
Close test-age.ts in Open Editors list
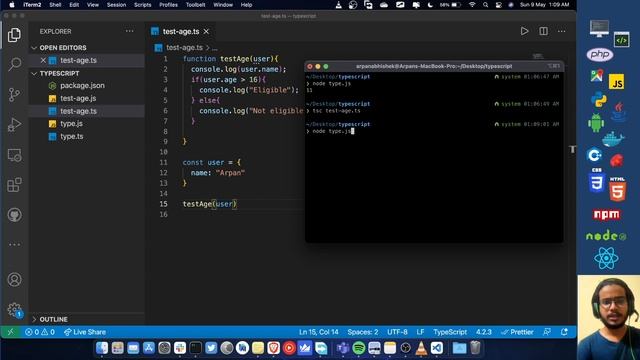click(x=43, y=60)
